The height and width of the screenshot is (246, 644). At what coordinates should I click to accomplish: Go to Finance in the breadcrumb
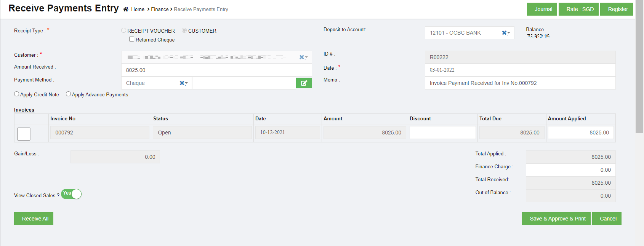160,10
